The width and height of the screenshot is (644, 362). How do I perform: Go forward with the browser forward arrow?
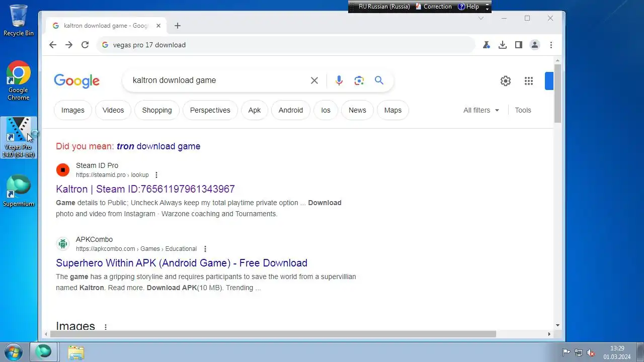(69, 45)
